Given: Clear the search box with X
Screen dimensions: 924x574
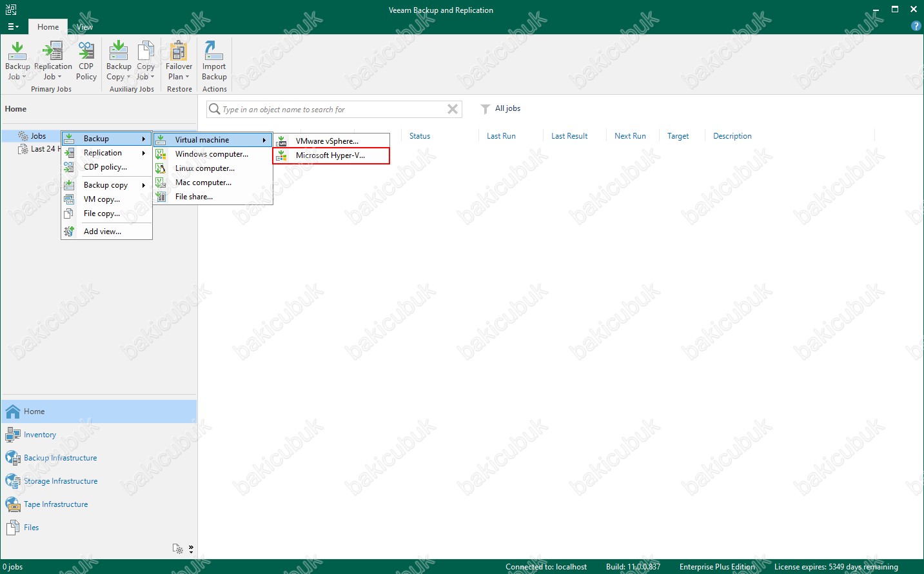Looking at the screenshot, I should click(x=453, y=109).
